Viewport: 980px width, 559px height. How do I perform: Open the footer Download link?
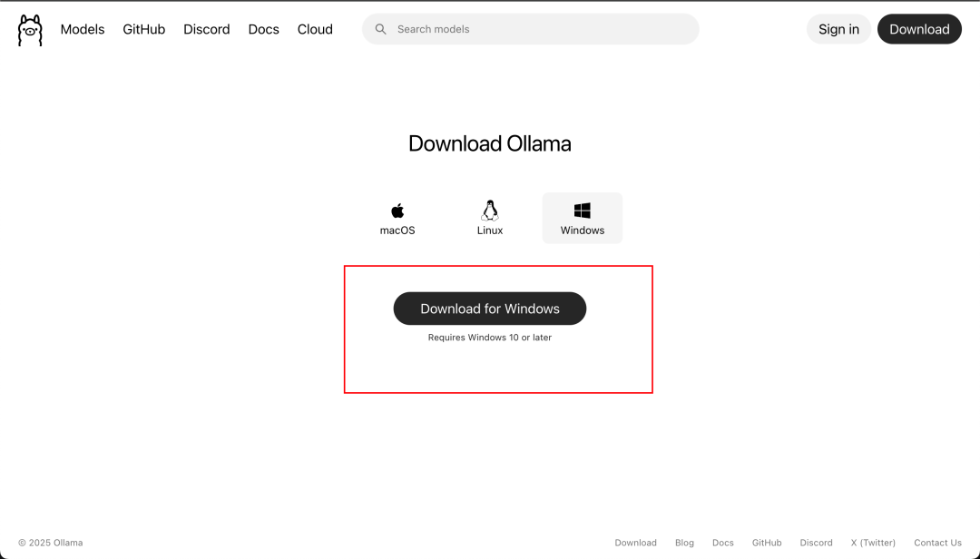pyautogui.click(x=635, y=543)
